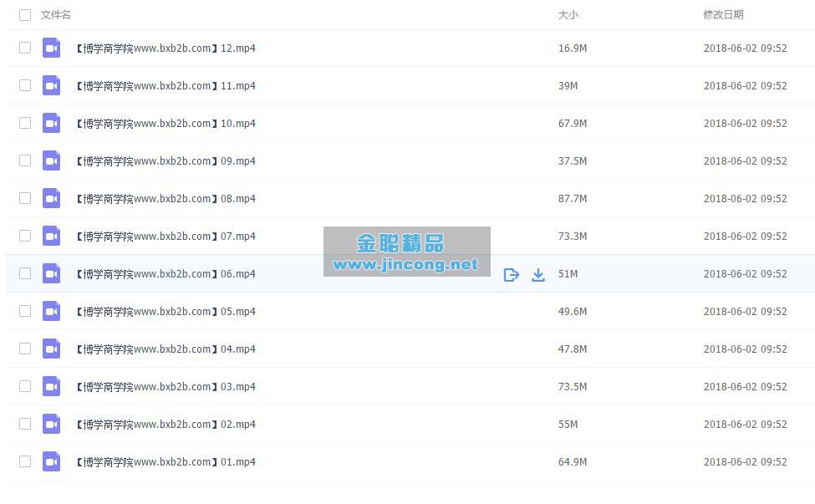This screenshot has height=504, width=815.
Task: Open file name ending in 02.mp4
Action: (x=166, y=425)
